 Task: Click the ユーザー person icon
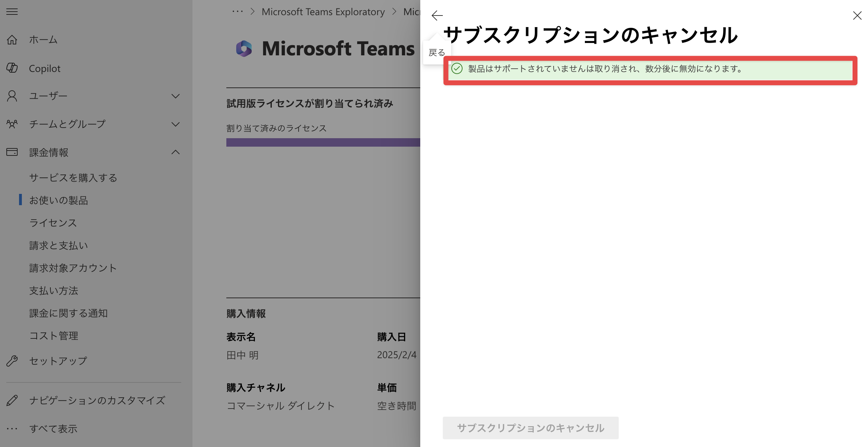12,96
